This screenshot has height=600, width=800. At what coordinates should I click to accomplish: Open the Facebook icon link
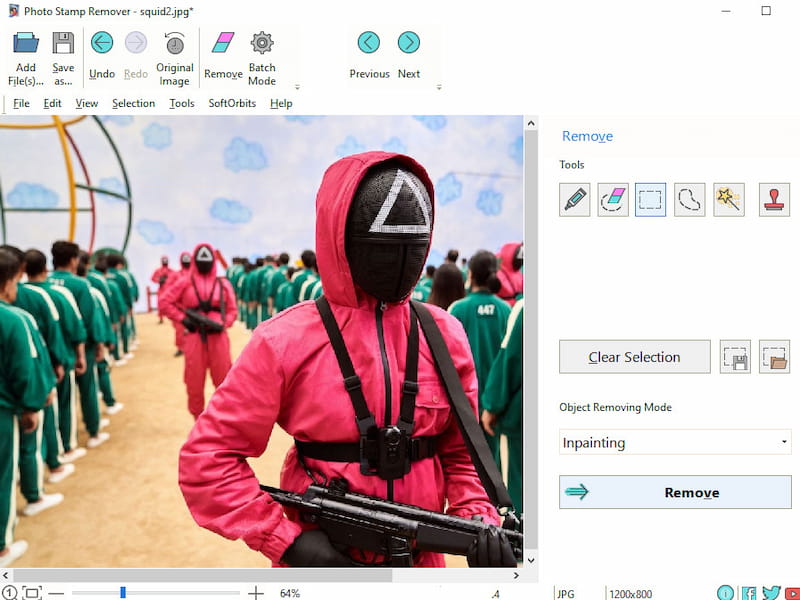[x=749, y=593]
